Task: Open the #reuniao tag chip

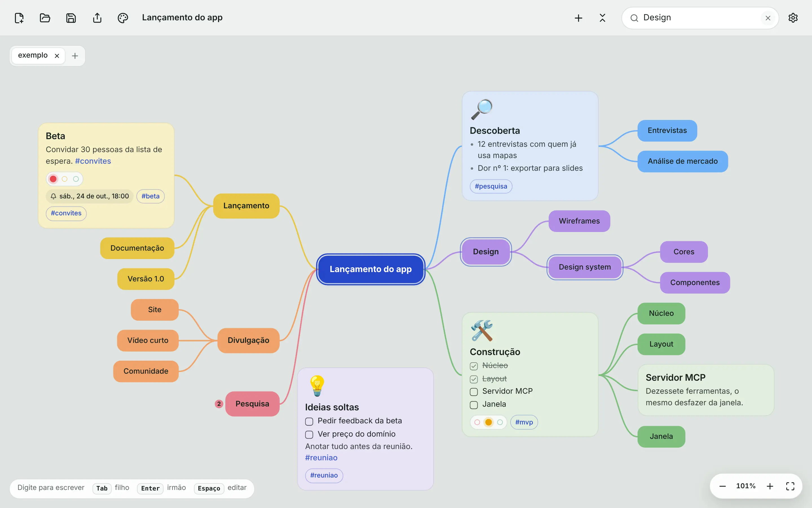Action: [x=324, y=476]
